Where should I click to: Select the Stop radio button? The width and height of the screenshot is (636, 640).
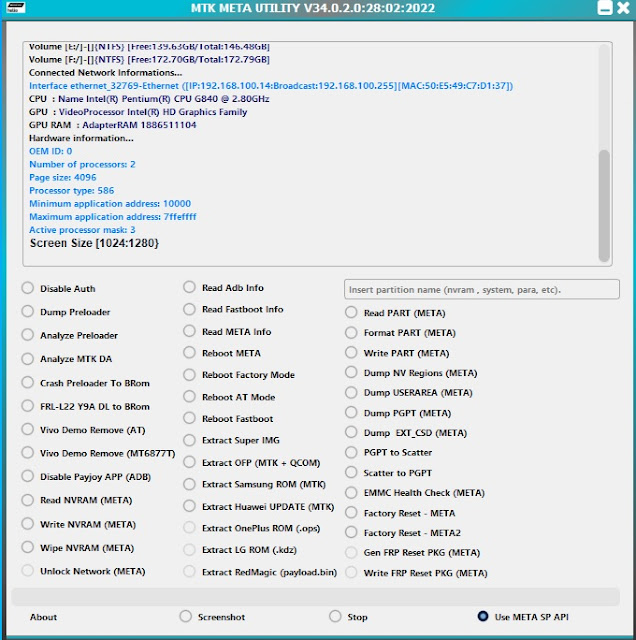[x=335, y=616]
